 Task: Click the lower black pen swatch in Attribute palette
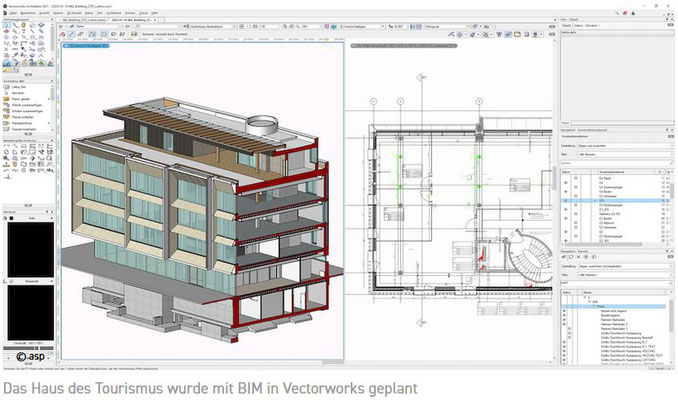click(31, 312)
